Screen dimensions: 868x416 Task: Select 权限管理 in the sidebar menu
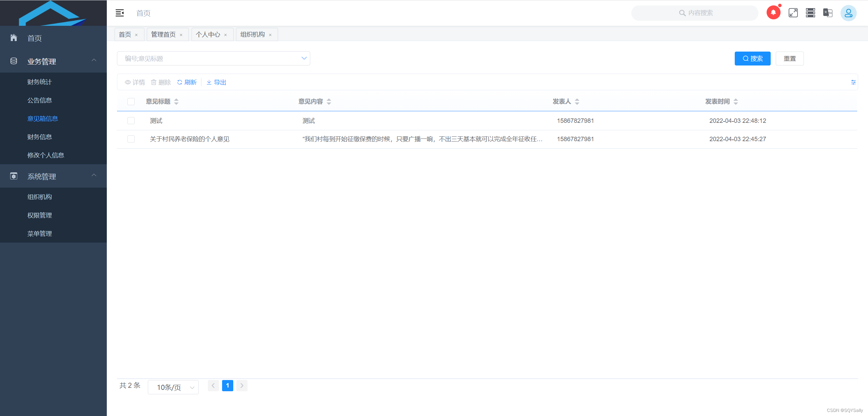39,215
